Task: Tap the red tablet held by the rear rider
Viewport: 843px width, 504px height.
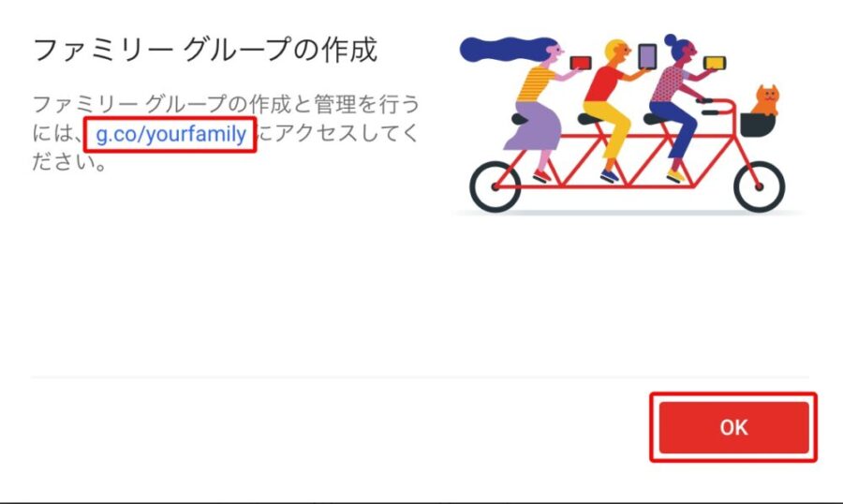Action: pos(581,63)
